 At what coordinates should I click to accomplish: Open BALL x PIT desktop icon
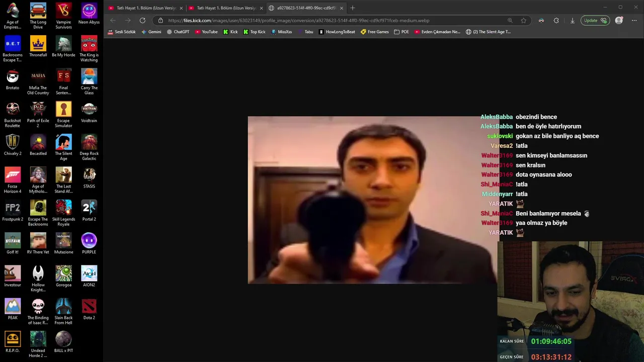63,342
